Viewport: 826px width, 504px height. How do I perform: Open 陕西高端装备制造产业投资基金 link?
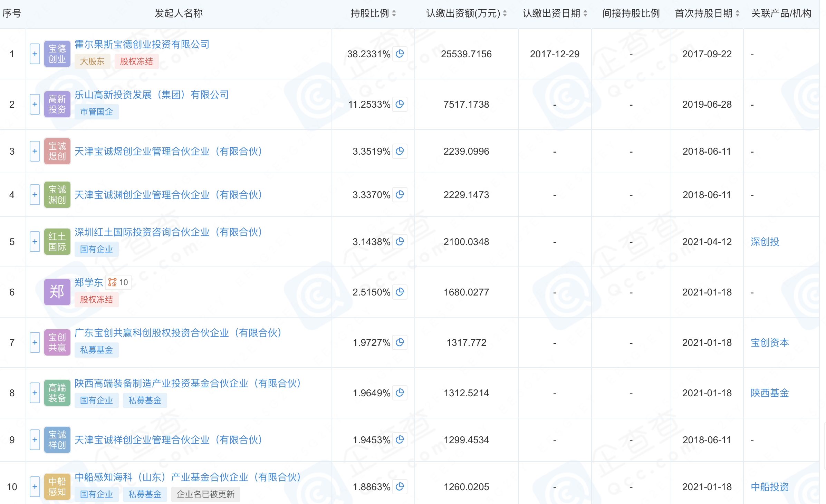189,383
